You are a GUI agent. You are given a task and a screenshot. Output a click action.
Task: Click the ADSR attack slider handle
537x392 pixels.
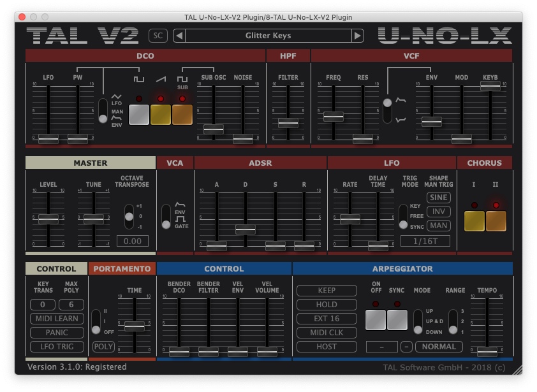point(216,245)
